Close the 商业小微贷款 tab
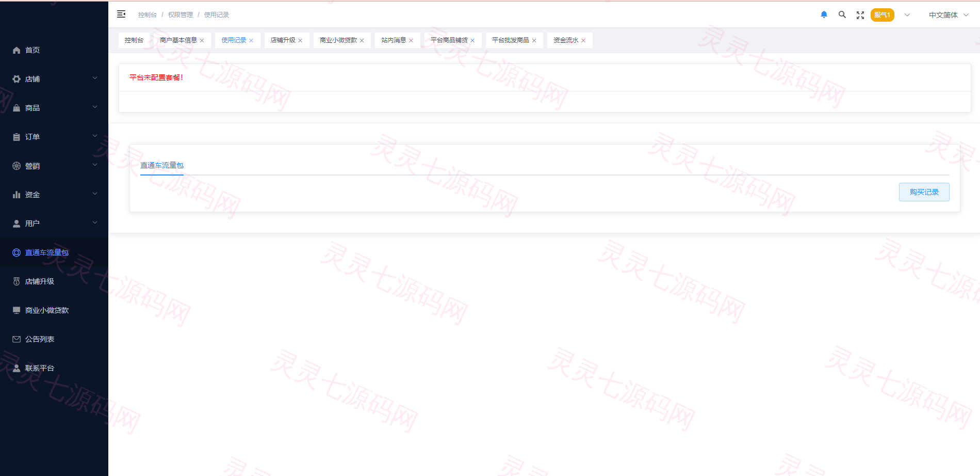The image size is (980, 476). [x=362, y=41]
